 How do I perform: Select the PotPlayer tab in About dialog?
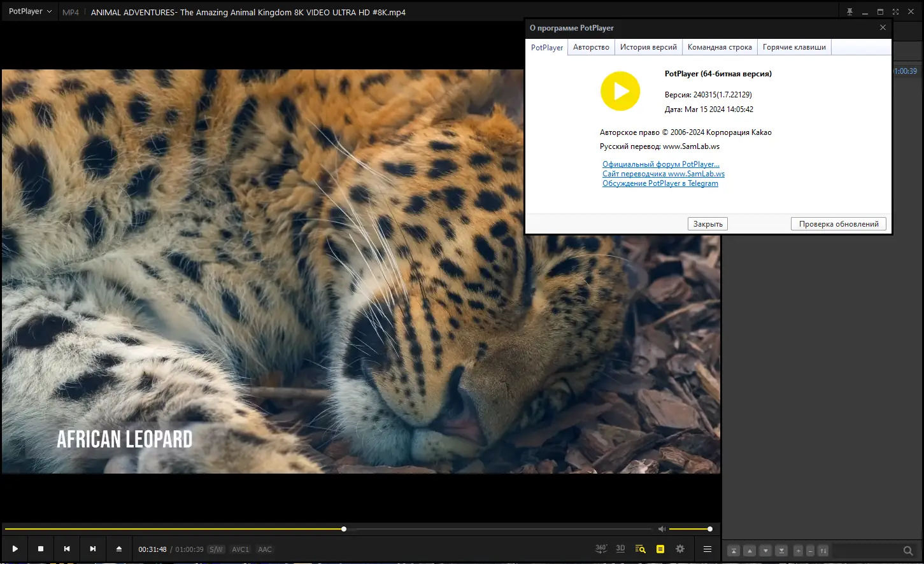click(547, 47)
